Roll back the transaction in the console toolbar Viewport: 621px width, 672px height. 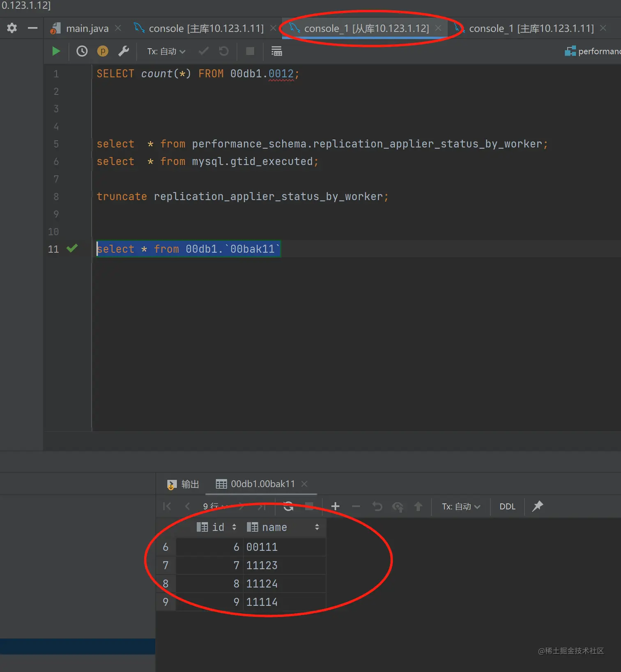[x=224, y=51]
